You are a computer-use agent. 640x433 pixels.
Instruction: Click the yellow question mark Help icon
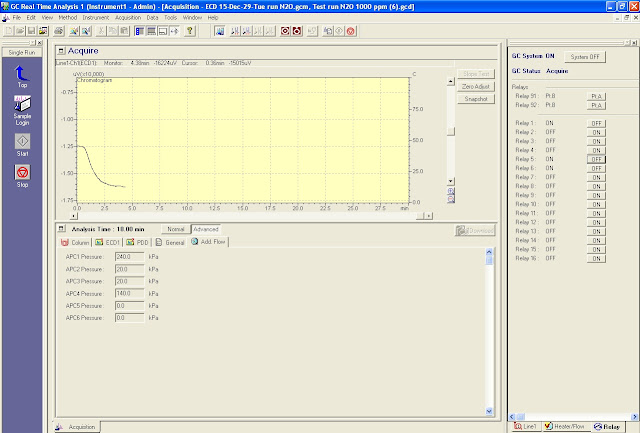[x=190, y=31]
